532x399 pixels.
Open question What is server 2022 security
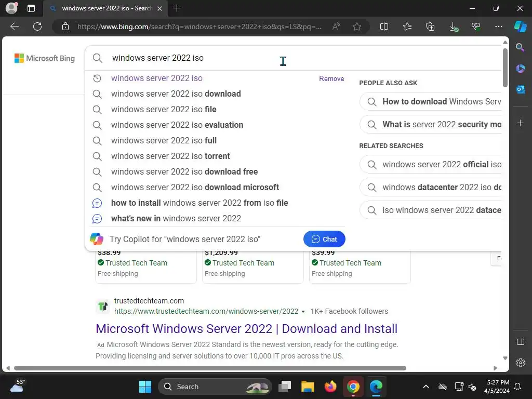[x=431, y=125]
